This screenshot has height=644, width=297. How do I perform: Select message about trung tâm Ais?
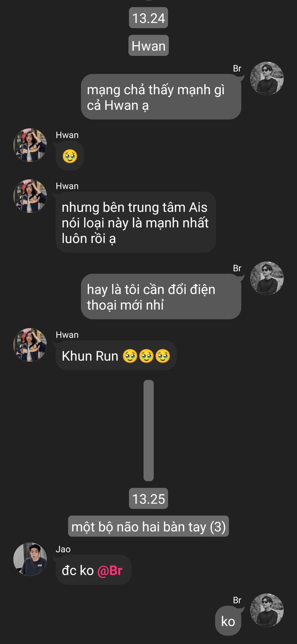click(136, 222)
